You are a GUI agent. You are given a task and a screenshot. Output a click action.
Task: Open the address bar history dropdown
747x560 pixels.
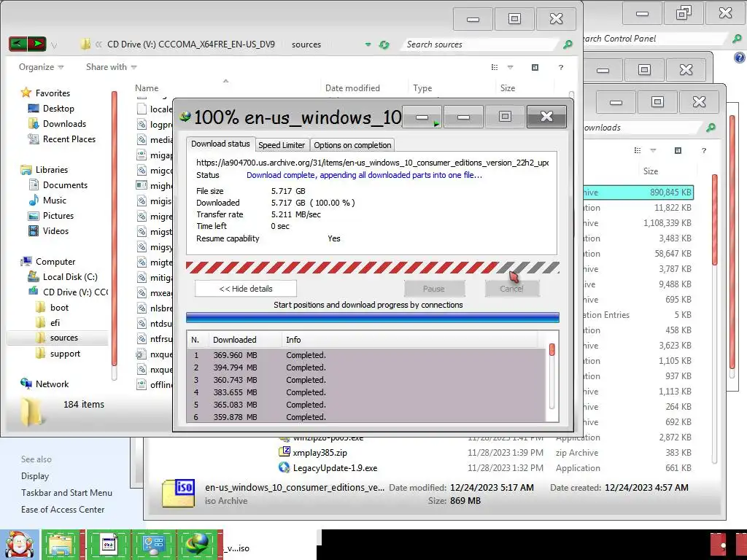[x=368, y=44]
